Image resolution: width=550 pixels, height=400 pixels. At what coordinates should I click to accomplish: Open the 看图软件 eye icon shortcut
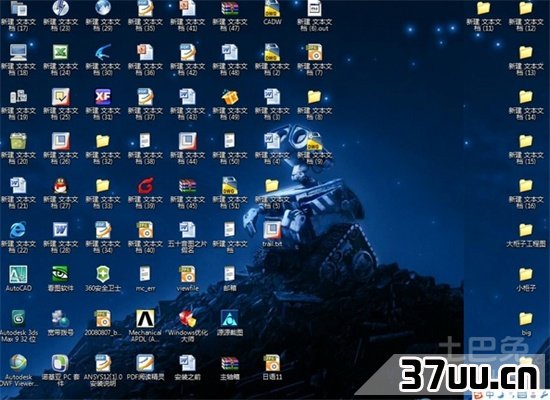point(60,274)
